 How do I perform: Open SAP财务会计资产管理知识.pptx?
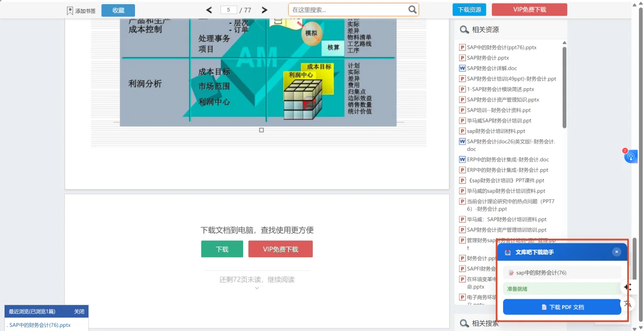click(x=503, y=100)
